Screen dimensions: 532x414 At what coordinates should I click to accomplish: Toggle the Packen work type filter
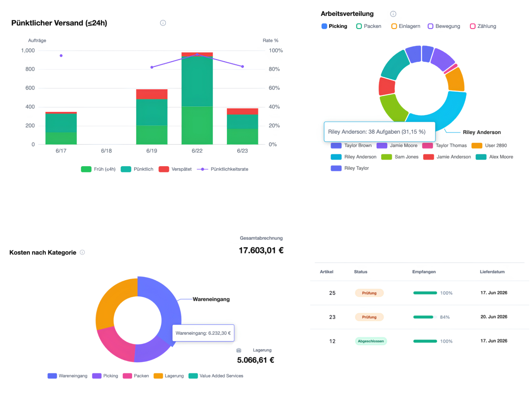[x=369, y=26]
